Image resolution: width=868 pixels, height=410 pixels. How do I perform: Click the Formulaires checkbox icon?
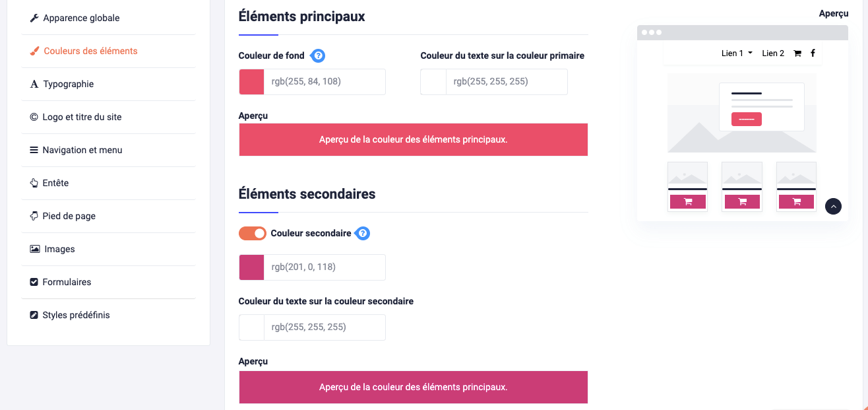[34, 282]
